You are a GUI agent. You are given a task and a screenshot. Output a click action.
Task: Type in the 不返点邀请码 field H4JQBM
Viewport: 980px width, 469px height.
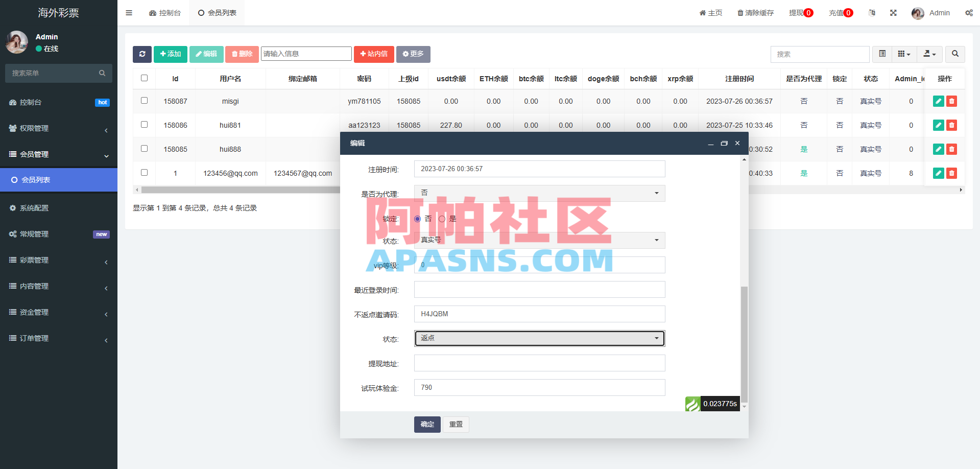tap(539, 314)
